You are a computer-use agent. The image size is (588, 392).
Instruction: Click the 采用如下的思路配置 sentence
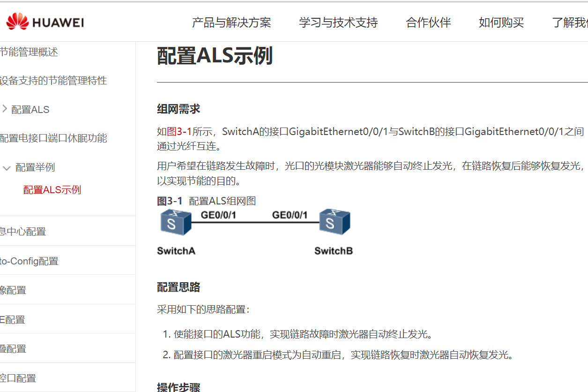click(204, 309)
